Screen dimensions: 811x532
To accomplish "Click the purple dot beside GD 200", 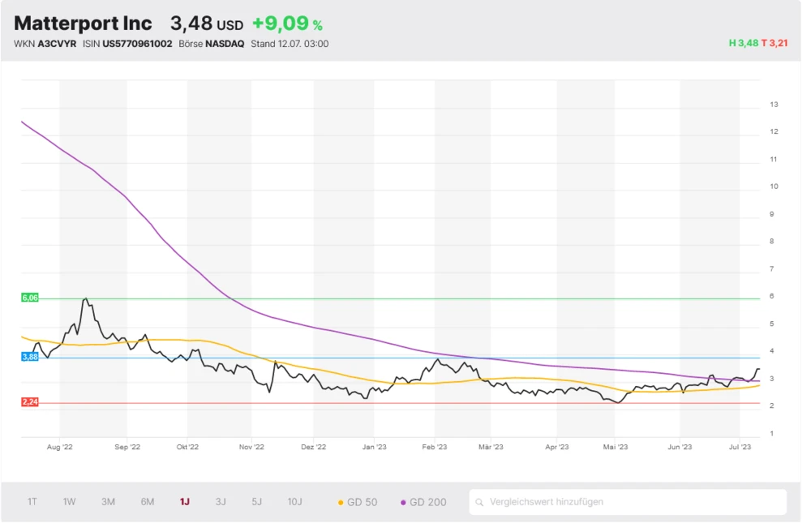I will 403,503.
